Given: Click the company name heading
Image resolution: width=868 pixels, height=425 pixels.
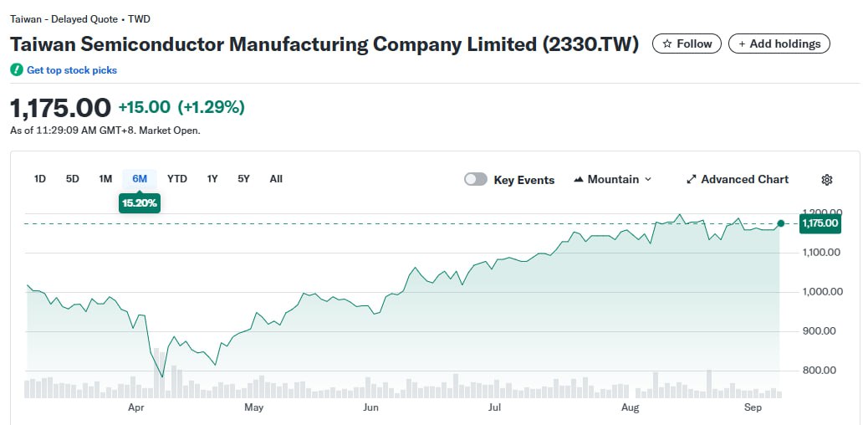Looking at the screenshot, I should (324, 44).
